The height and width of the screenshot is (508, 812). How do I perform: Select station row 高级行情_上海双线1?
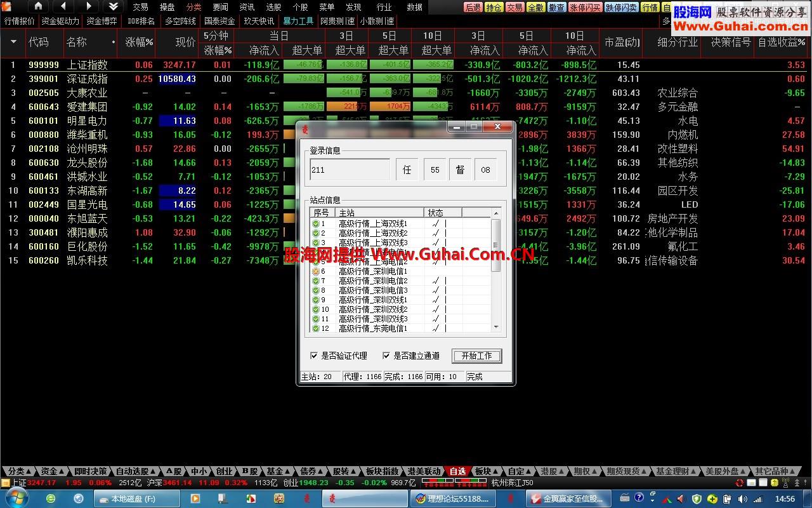pyautogui.click(x=400, y=224)
